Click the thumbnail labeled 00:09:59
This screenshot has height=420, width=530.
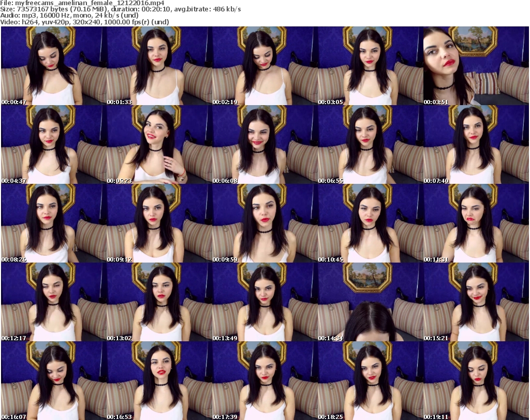264,223
